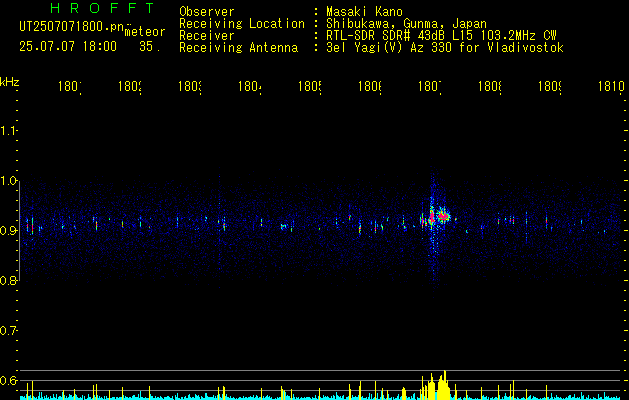This screenshot has width=629, height=400.
Task: Click Shibukawa, Gunma, Japan text
Action: click(x=406, y=24)
